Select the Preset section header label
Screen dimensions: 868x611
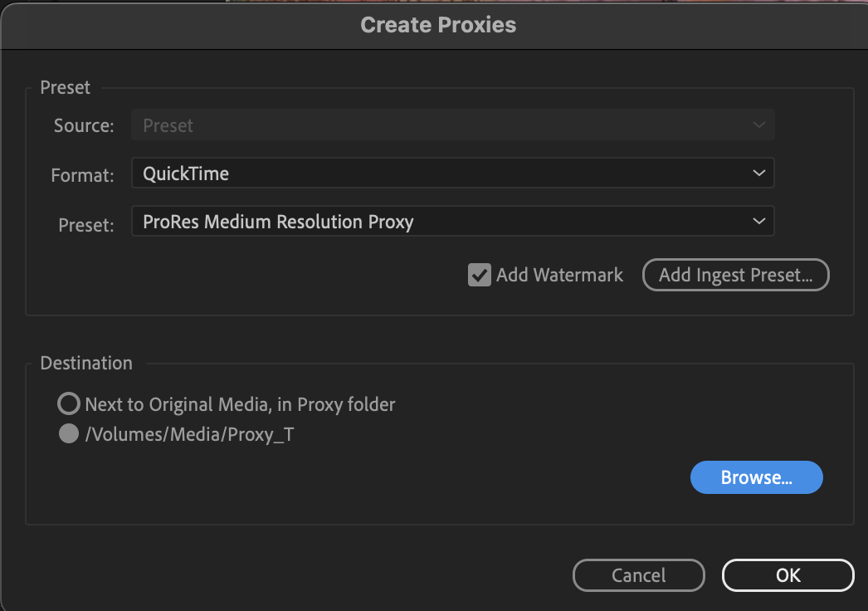point(65,87)
